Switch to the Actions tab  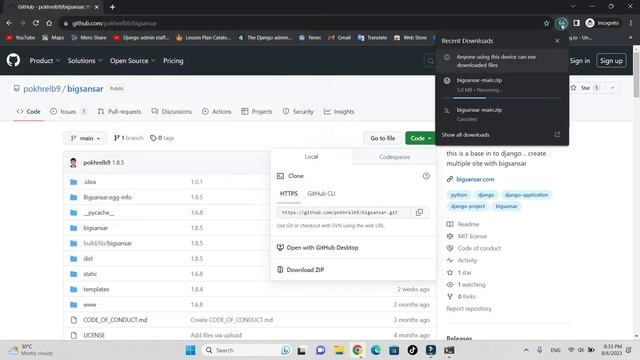coord(217,111)
